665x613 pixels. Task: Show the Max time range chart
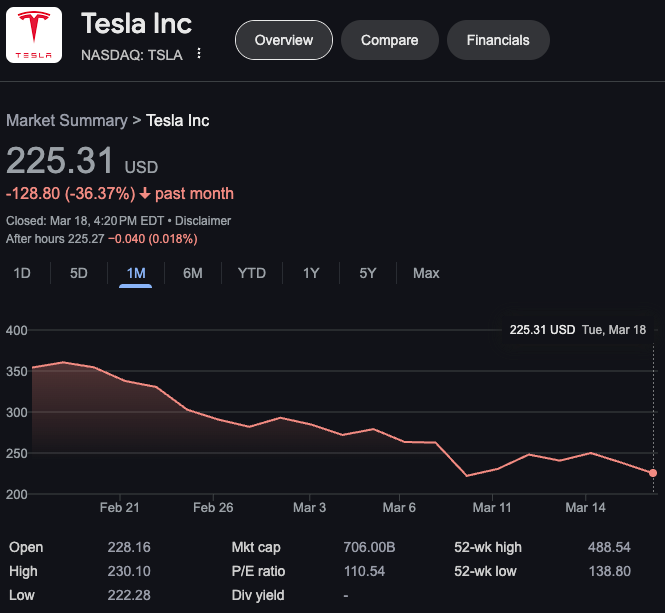coord(426,273)
